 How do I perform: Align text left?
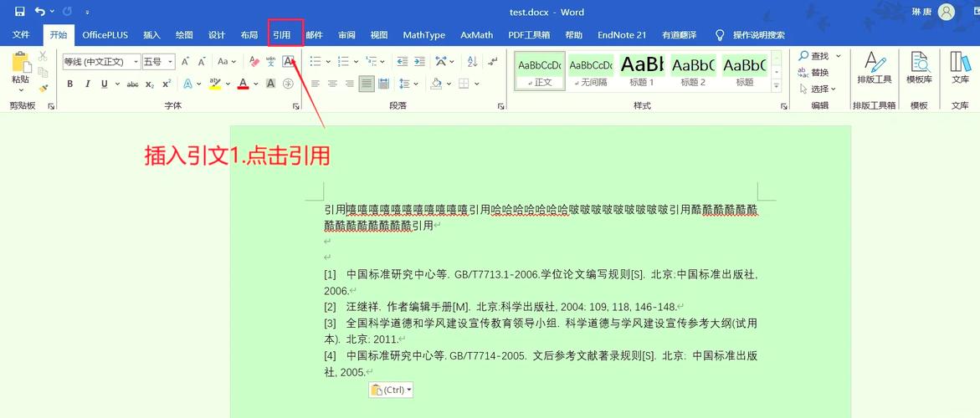(x=316, y=84)
